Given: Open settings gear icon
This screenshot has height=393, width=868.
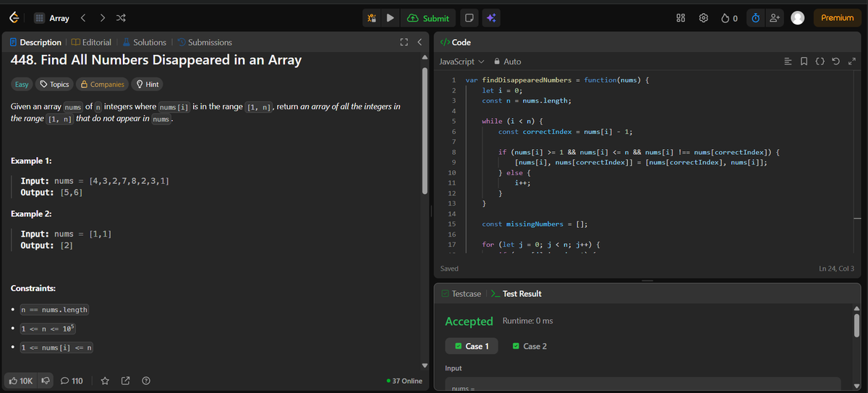Looking at the screenshot, I should click(x=703, y=18).
